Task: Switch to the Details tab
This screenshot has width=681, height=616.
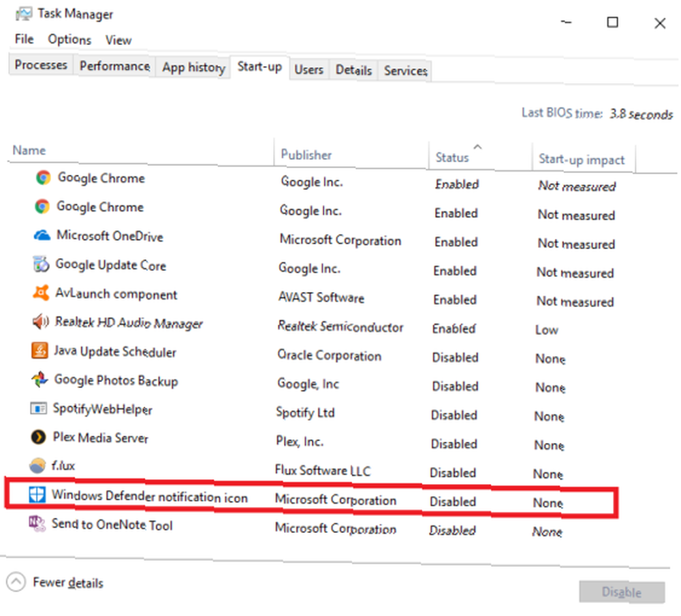Action: pos(353,70)
